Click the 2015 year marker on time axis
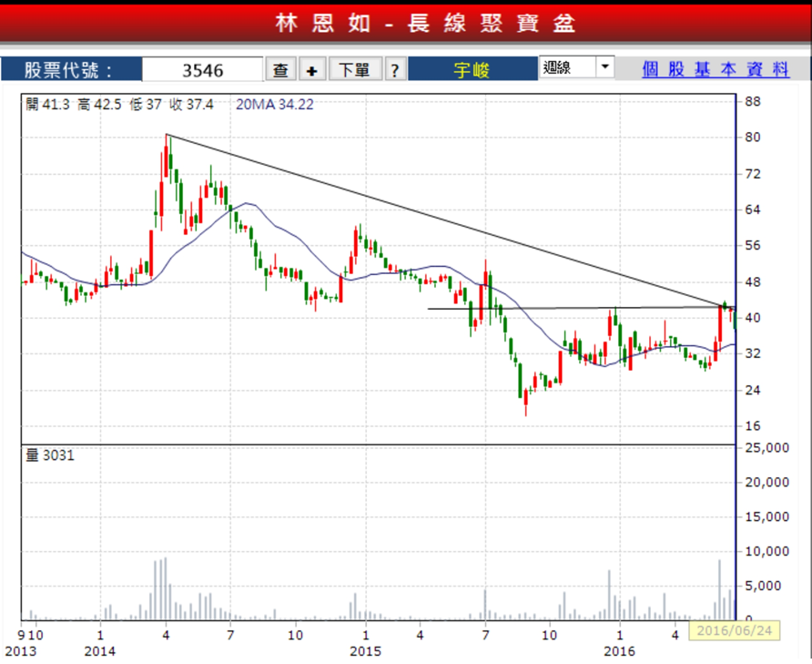812x664 pixels. 366,650
